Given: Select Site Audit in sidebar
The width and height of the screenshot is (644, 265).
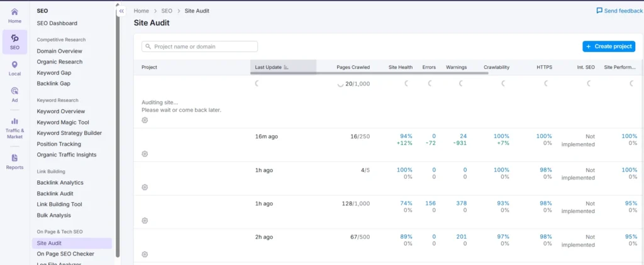Looking at the screenshot, I should (x=72, y=243).
